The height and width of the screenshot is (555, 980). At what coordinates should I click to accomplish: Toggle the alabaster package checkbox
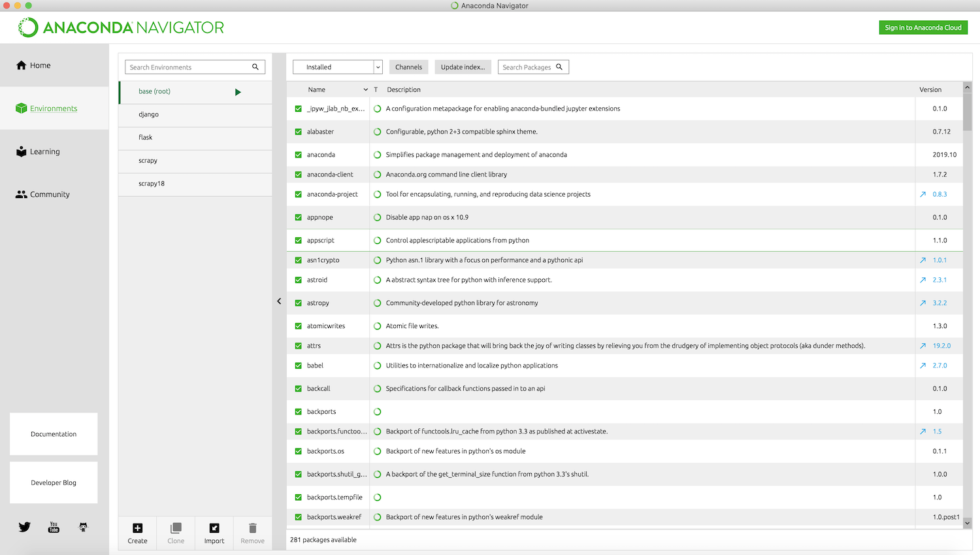[x=299, y=132]
